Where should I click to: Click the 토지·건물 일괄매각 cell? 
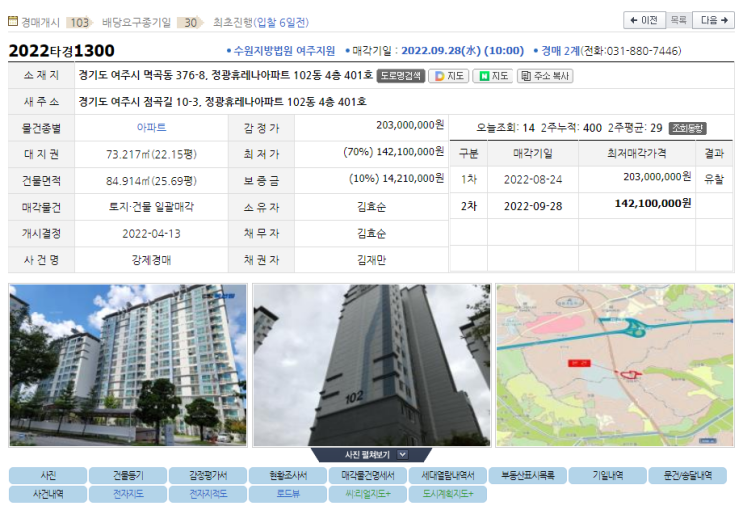151,207
